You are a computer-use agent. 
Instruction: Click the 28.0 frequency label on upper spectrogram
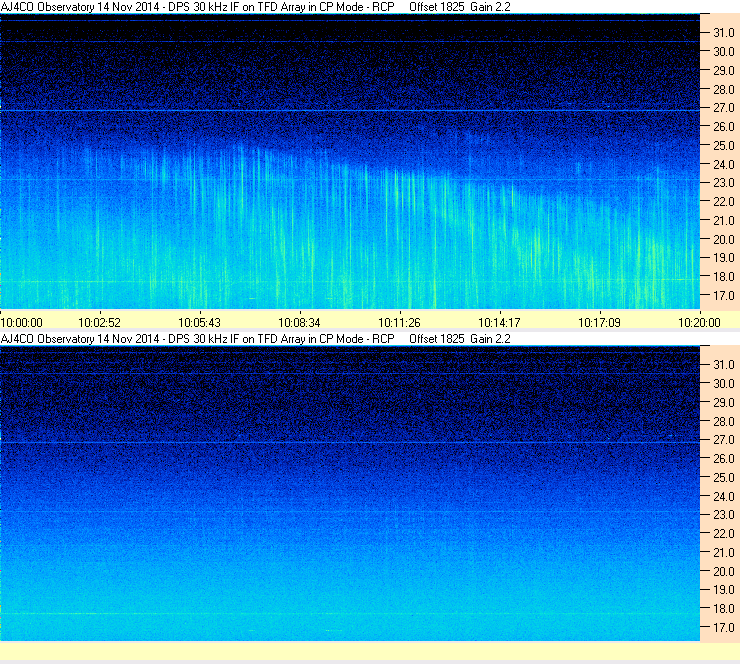(x=724, y=89)
